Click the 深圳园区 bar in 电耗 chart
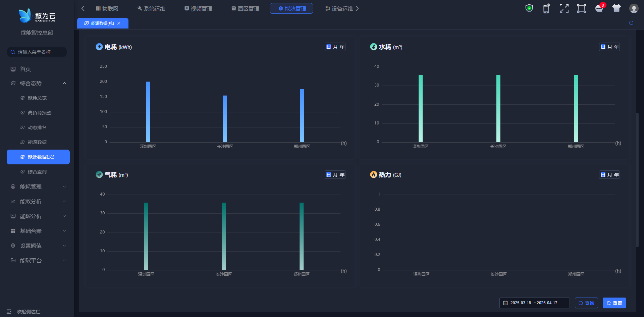This screenshot has width=644, height=317. 148,112
